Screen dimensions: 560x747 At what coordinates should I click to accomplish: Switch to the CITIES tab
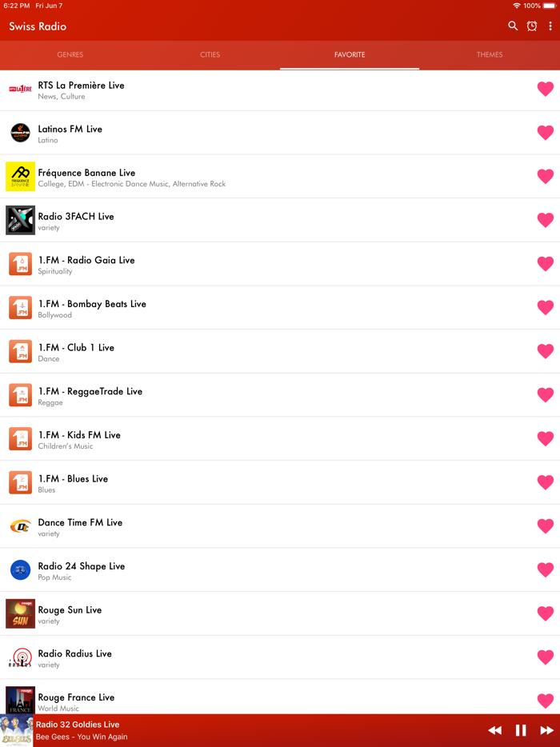pos(210,55)
